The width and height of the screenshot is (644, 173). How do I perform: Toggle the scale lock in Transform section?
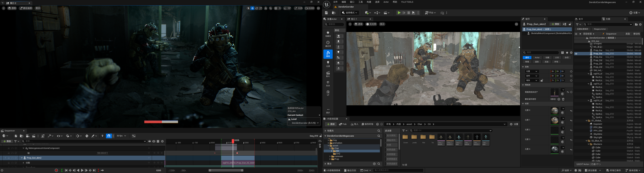542,80
